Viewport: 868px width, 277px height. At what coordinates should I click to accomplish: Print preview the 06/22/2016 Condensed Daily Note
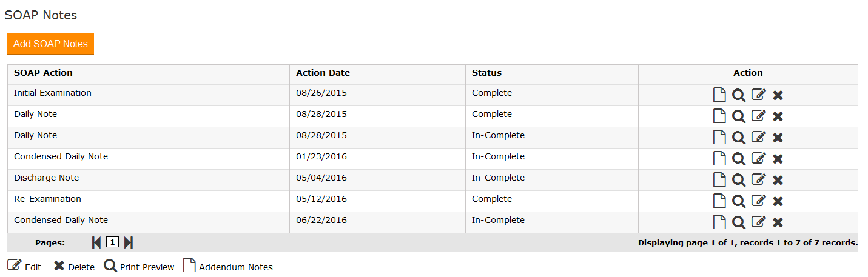[x=738, y=222]
